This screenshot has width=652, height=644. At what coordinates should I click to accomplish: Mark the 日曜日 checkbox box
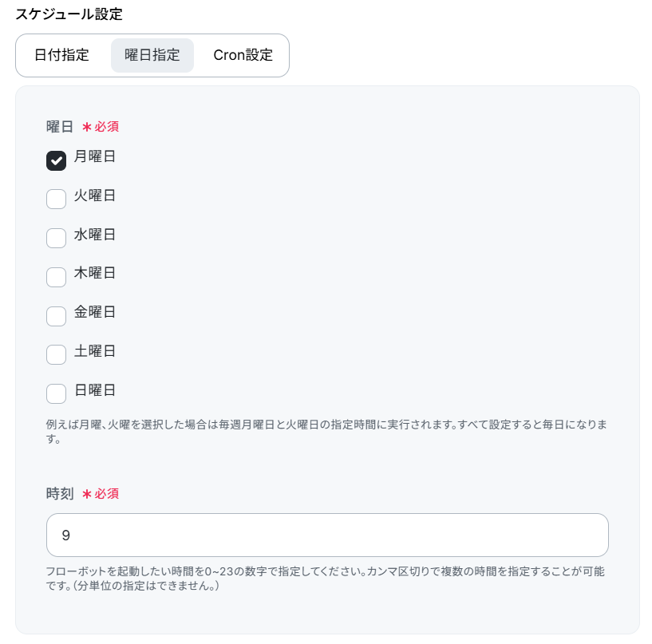pos(56,393)
